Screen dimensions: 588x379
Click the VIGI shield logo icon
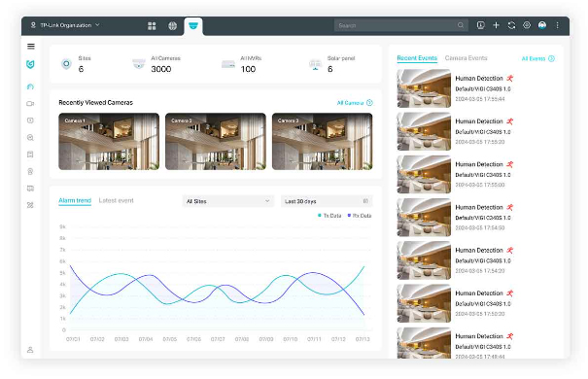30,64
